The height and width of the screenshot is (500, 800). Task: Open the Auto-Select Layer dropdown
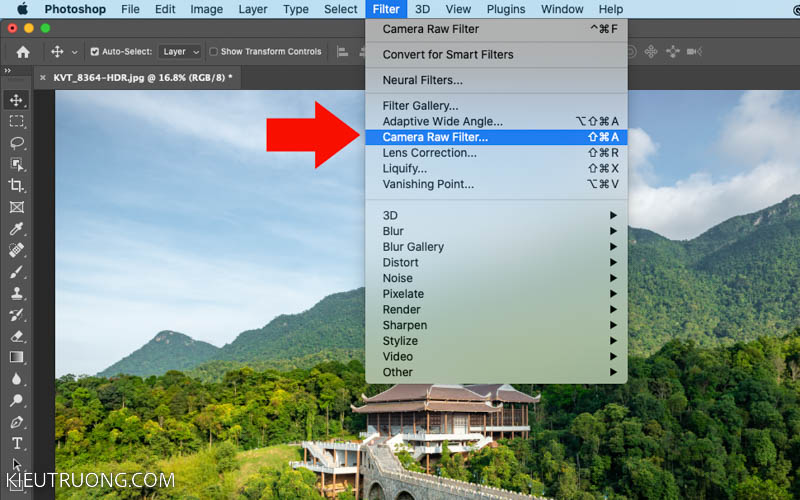coord(180,52)
